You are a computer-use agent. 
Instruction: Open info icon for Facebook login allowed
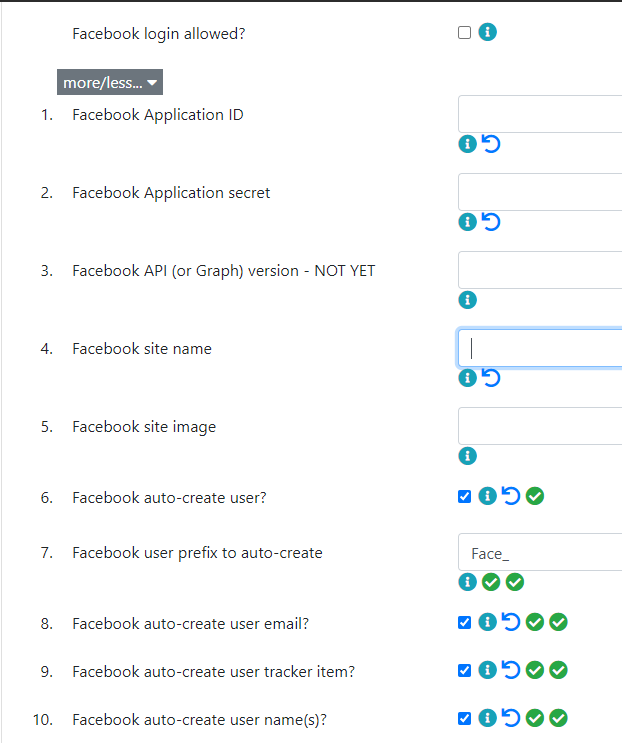tap(487, 32)
